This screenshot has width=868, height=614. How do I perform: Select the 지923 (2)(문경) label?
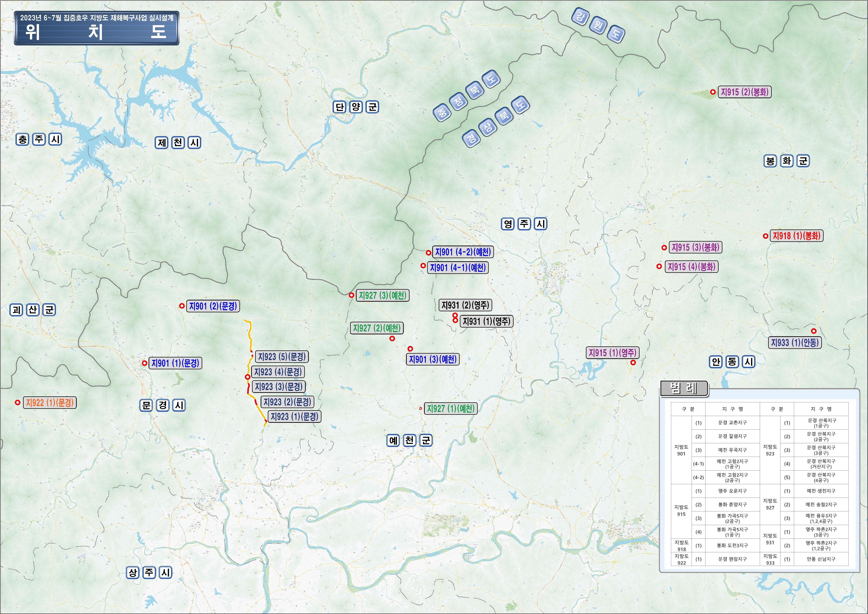[x=287, y=401]
